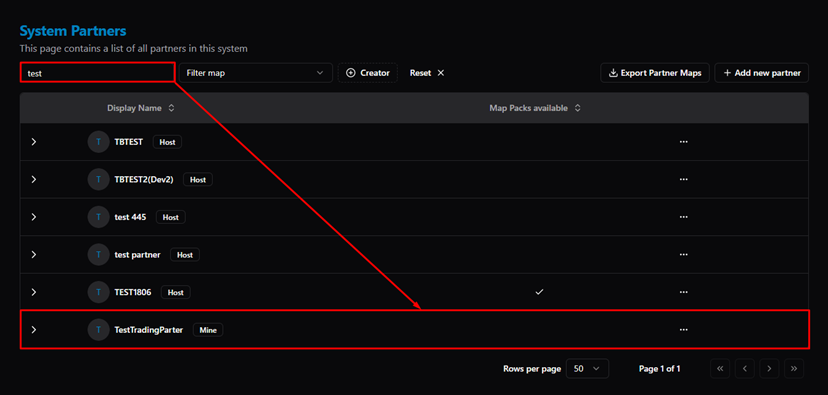828x395 pixels.
Task: Go to the next page
Action: click(769, 369)
